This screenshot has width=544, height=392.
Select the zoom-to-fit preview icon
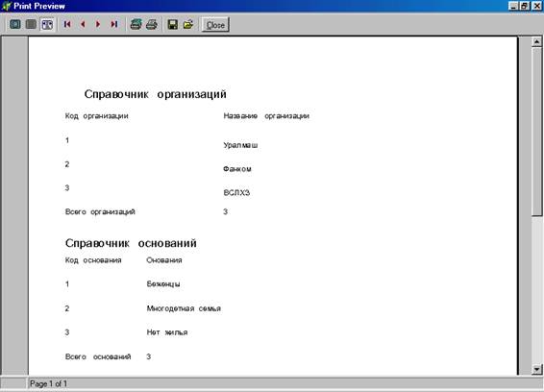click(x=15, y=24)
